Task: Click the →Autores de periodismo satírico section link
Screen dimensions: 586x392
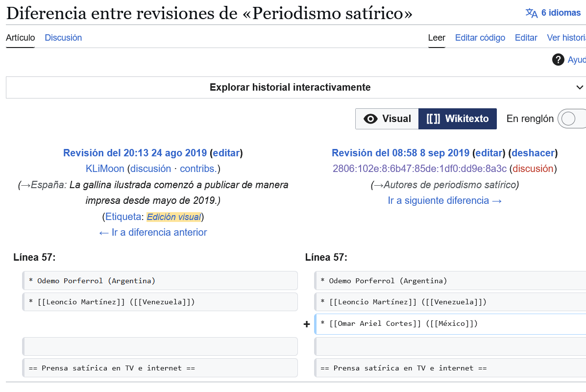Action: click(x=445, y=185)
